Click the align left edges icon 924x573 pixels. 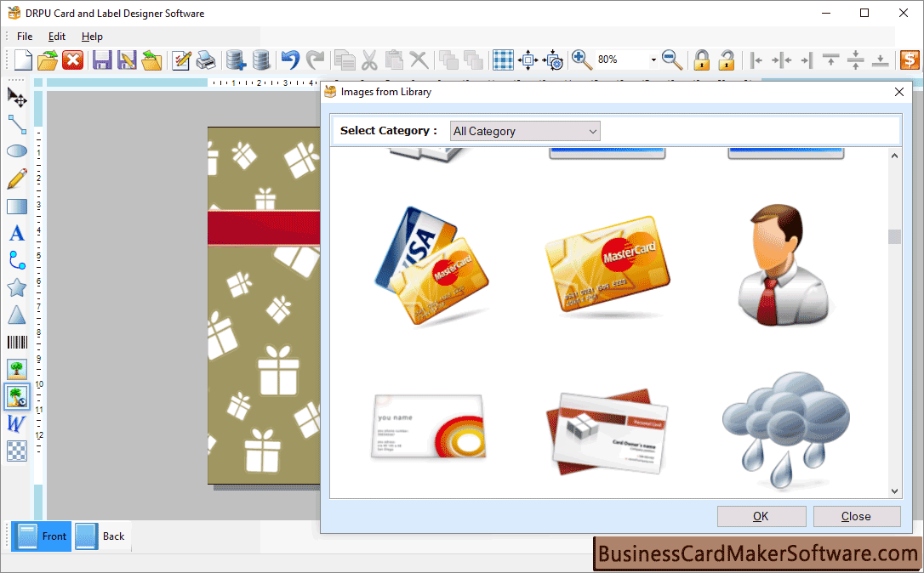pyautogui.click(x=756, y=60)
